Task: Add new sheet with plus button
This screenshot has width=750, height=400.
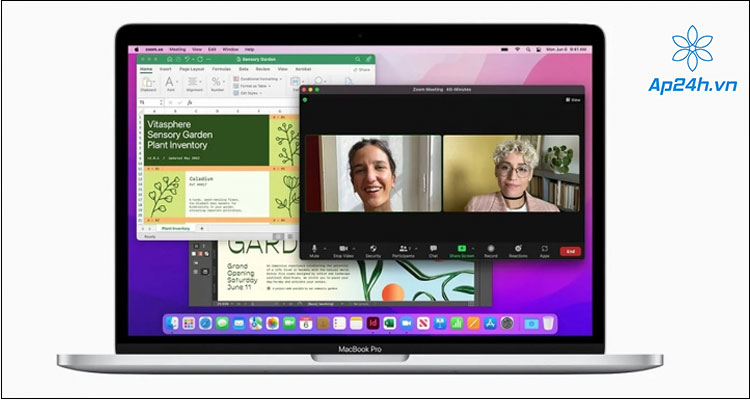Action: [202, 229]
